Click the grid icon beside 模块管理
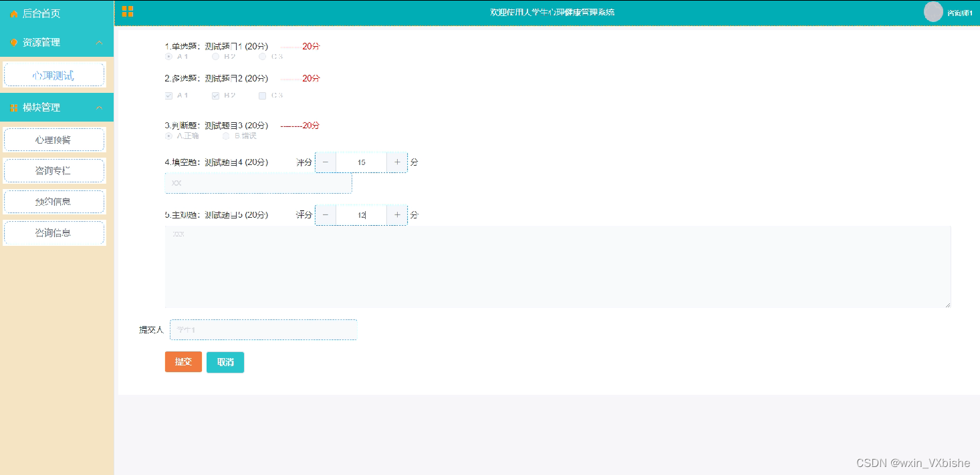Screen dimensions: 980x475 click(x=14, y=108)
